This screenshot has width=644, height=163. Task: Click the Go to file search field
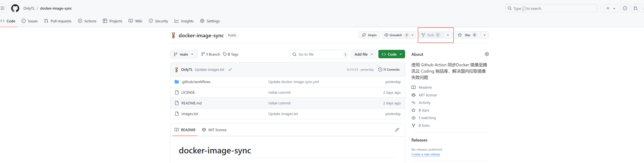pyautogui.click(x=319, y=54)
